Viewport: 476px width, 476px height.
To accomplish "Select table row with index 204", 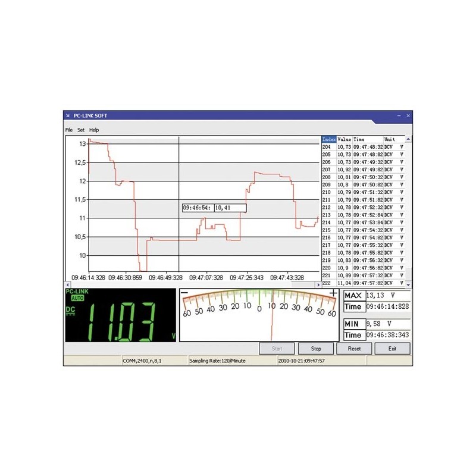I will [364, 147].
